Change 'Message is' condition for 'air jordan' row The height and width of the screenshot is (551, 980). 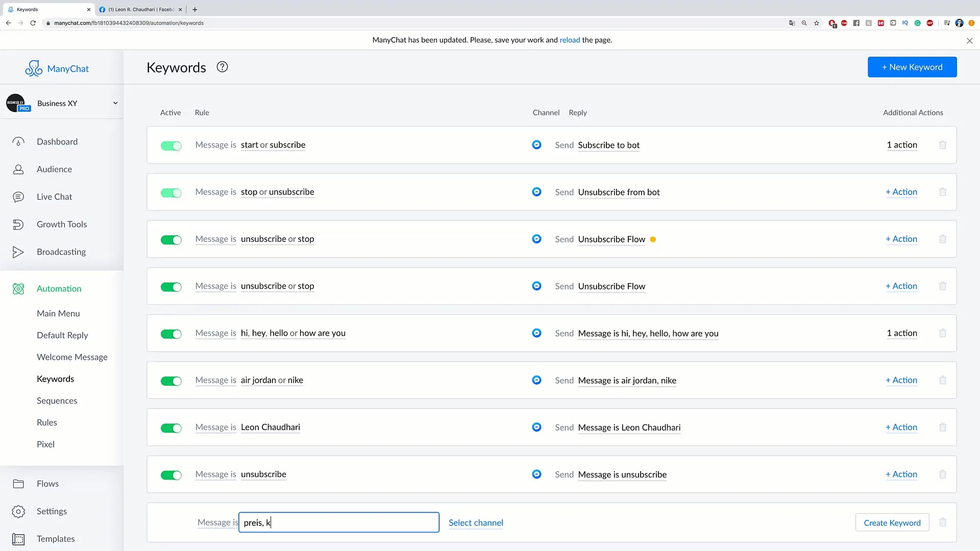pyautogui.click(x=215, y=380)
